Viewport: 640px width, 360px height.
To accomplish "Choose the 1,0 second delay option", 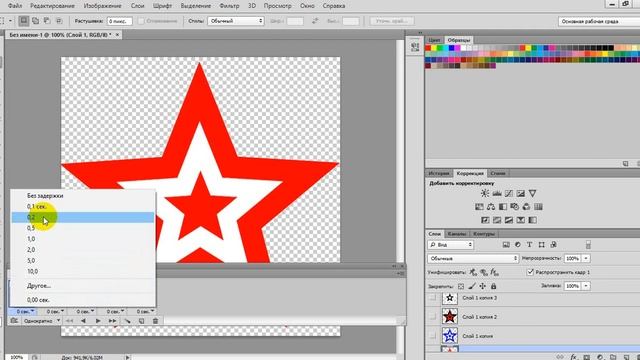I will point(83,239).
